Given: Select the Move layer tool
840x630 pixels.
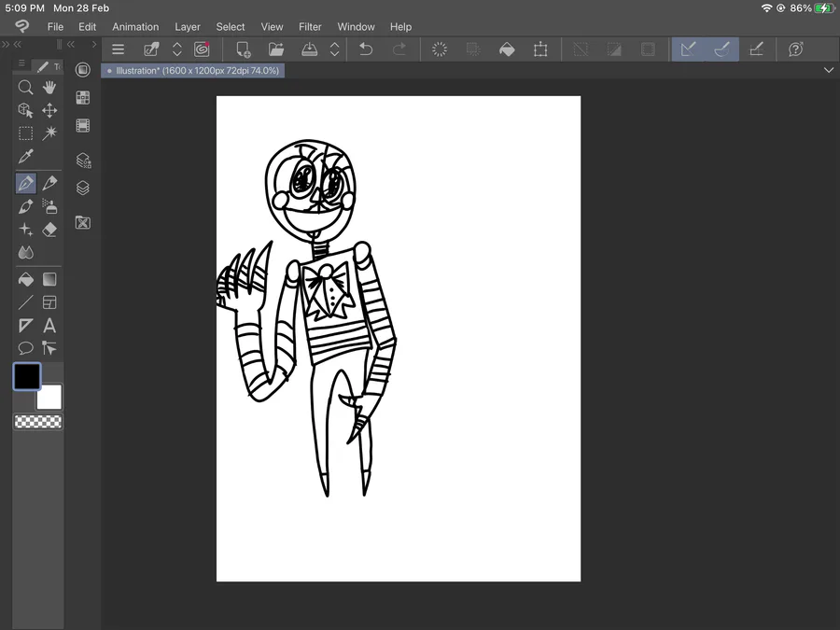Looking at the screenshot, I should [49, 110].
